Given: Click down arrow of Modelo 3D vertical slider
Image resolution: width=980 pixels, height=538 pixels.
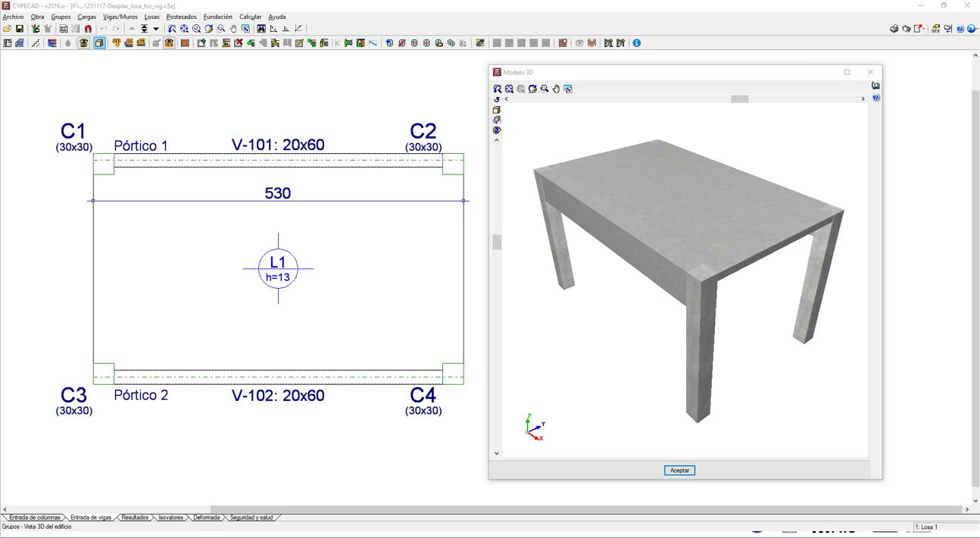Looking at the screenshot, I should [x=497, y=453].
